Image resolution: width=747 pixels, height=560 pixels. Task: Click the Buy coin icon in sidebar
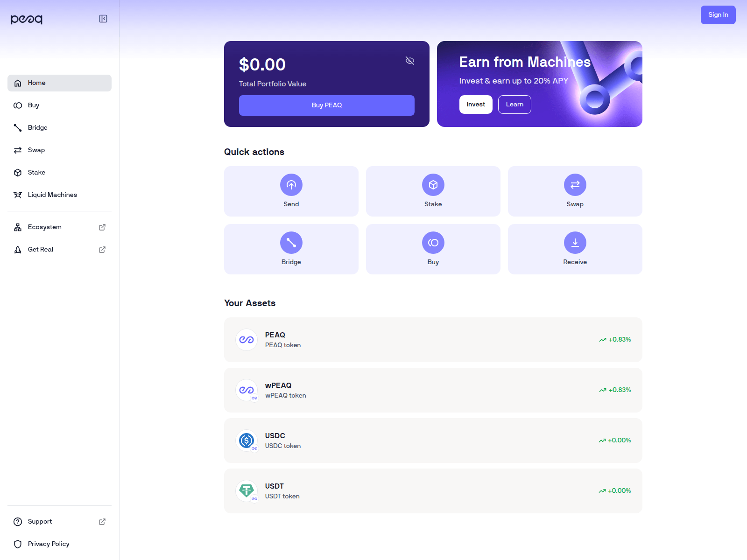tap(18, 105)
